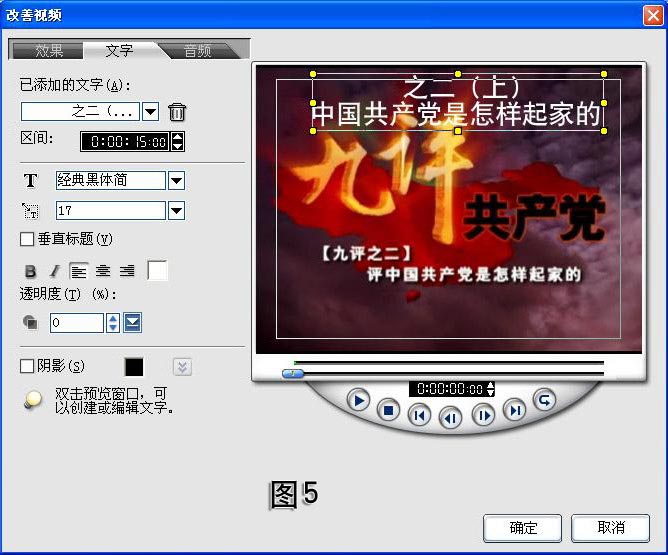Enable the 阴影 shadow checkbox
The height and width of the screenshot is (555, 668).
click(x=27, y=366)
